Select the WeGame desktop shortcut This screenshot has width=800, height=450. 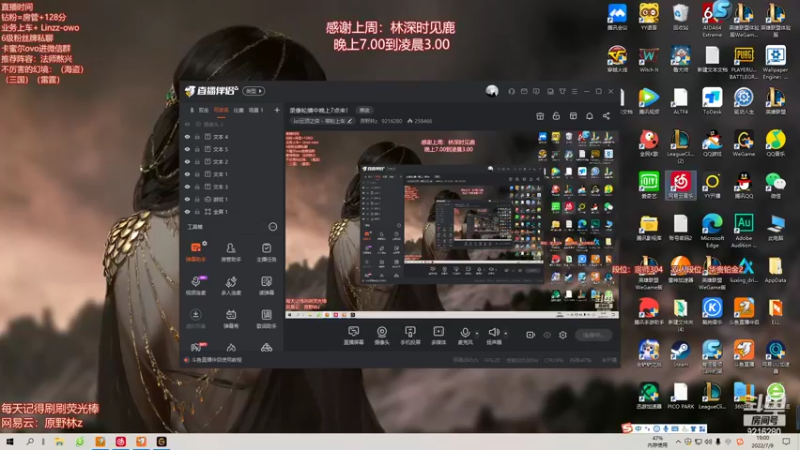click(x=743, y=143)
